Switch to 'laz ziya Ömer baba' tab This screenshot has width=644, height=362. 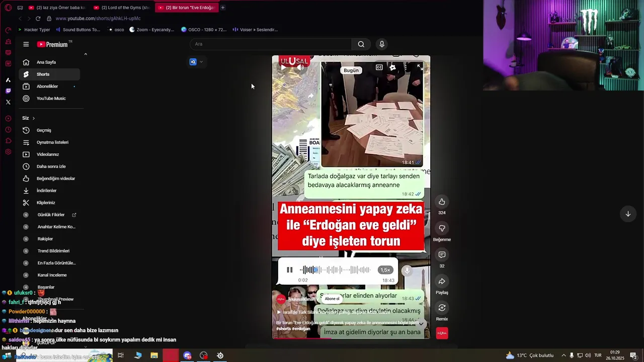[x=57, y=8]
